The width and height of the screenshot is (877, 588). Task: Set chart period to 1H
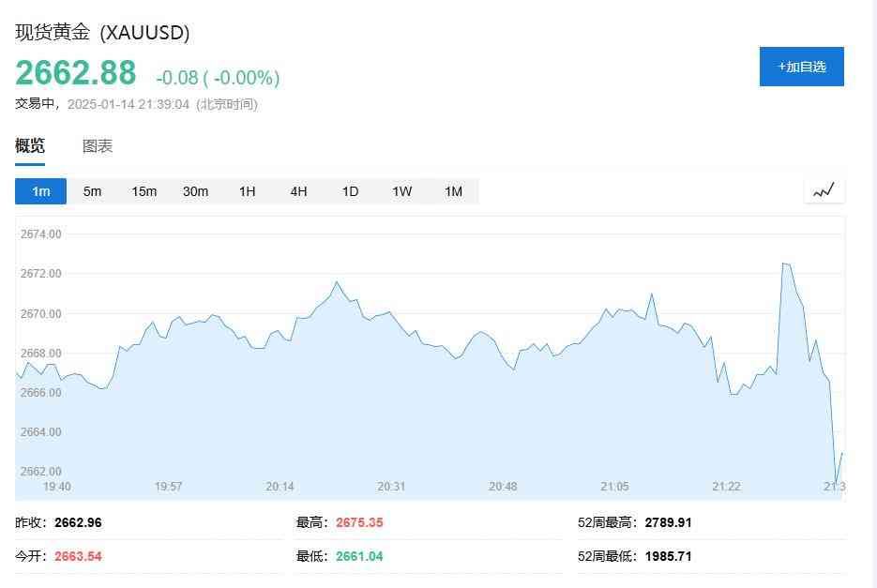coord(247,191)
